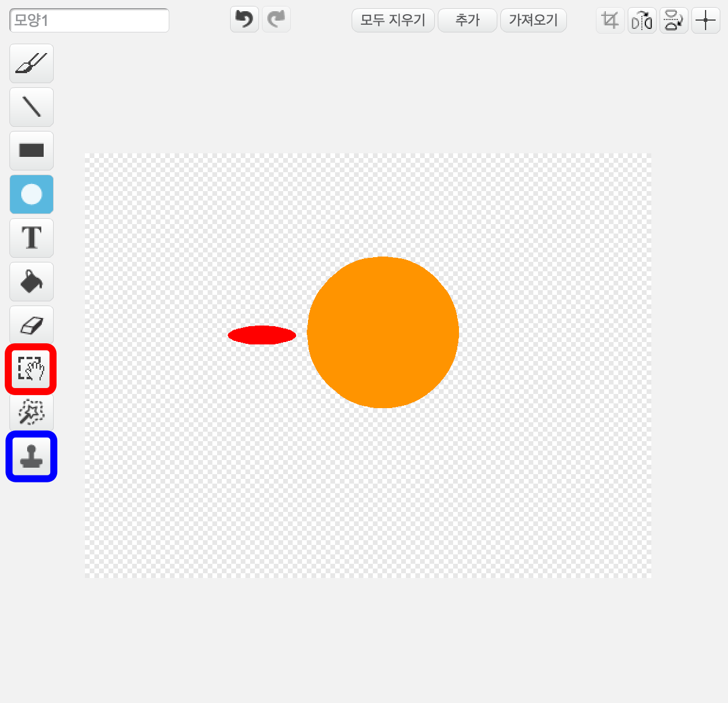The image size is (728, 703).
Task: Select the Line tool
Action: (31, 107)
